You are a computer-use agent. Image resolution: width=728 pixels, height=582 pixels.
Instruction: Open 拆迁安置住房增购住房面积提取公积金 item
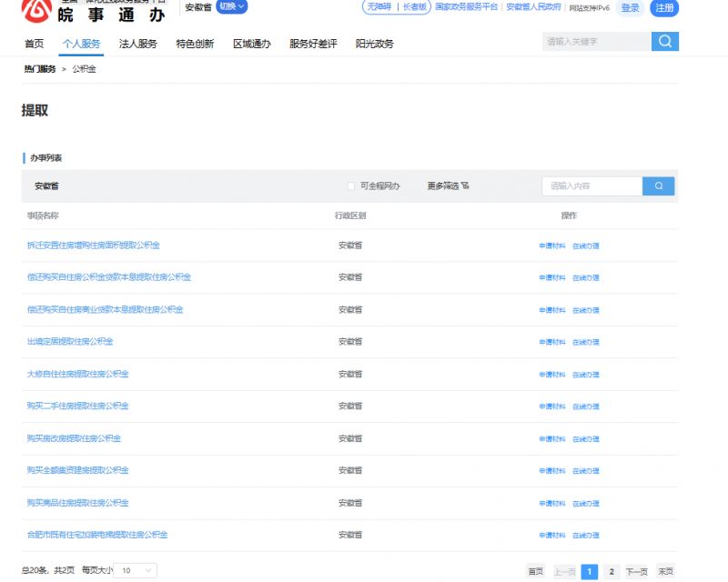(94, 245)
